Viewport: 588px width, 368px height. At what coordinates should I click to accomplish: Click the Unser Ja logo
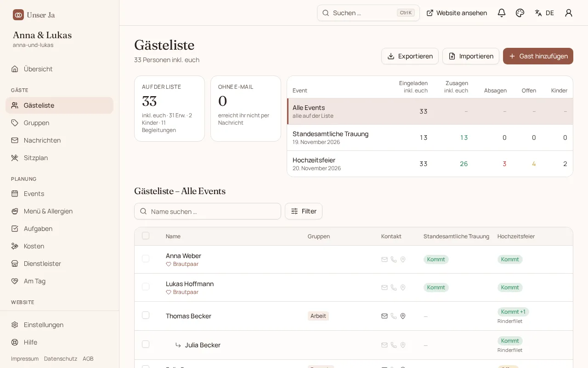pyautogui.click(x=34, y=15)
